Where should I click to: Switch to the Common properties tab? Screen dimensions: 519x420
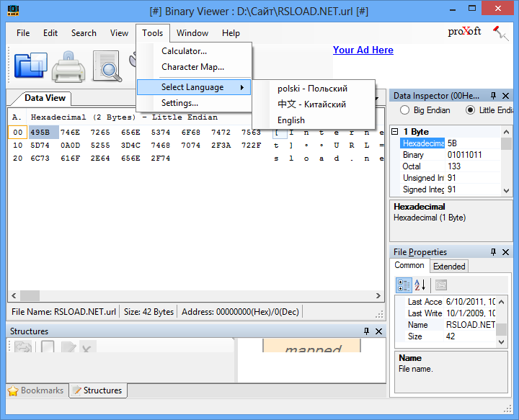(409, 265)
